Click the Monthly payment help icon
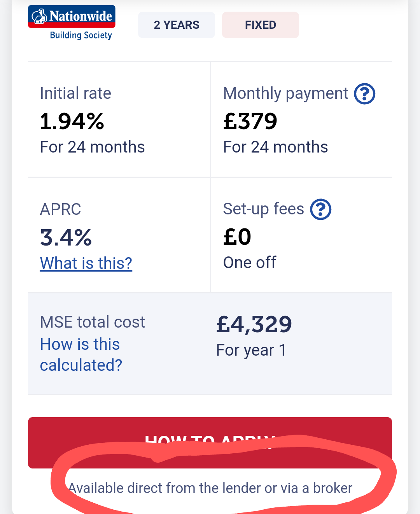The height and width of the screenshot is (514, 420). [364, 94]
